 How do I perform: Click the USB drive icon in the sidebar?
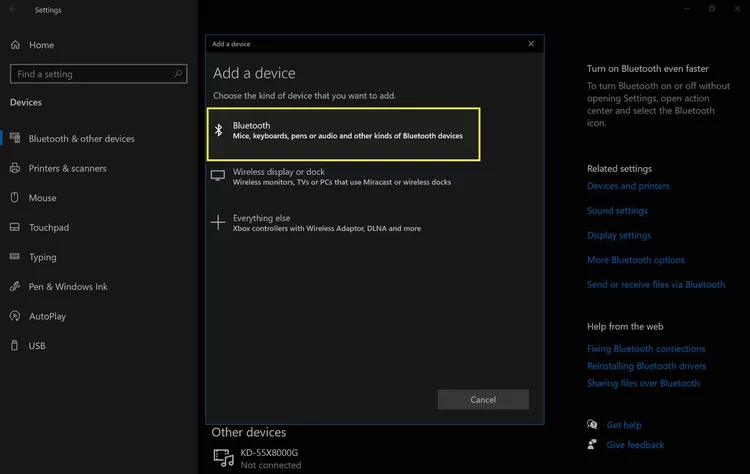tap(14, 345)
